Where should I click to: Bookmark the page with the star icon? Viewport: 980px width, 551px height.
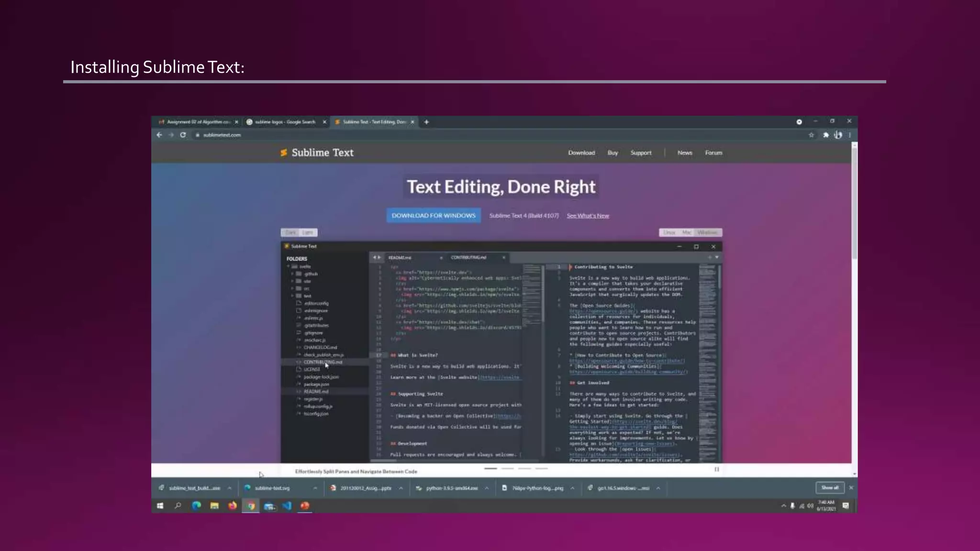point(811,135)
